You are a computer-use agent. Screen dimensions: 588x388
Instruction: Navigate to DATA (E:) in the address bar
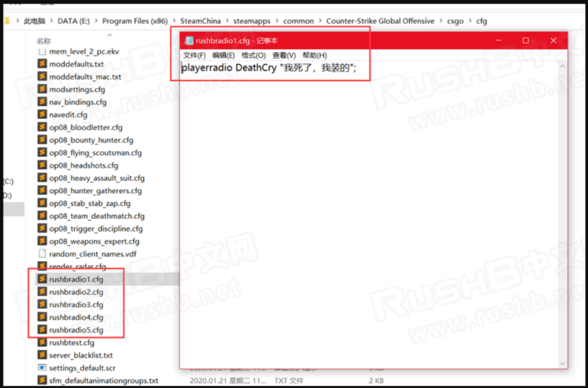click(73, 21)
